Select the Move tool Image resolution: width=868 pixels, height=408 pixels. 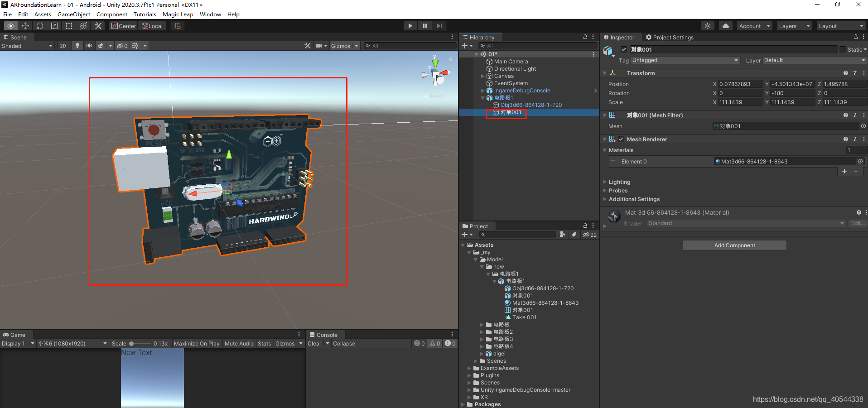tap(25, 26)
